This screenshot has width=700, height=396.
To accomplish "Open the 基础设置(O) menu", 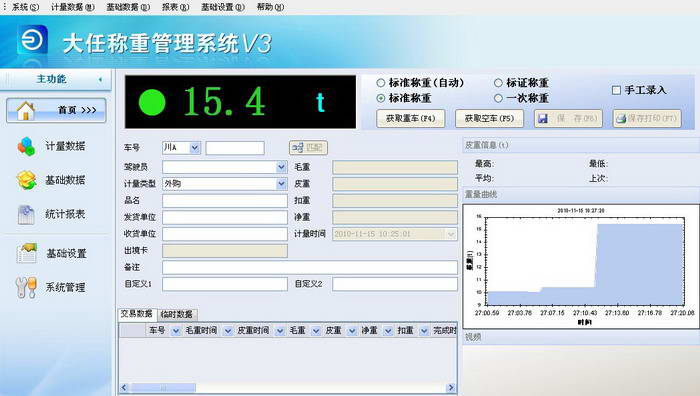I will [x=223, y=7].
